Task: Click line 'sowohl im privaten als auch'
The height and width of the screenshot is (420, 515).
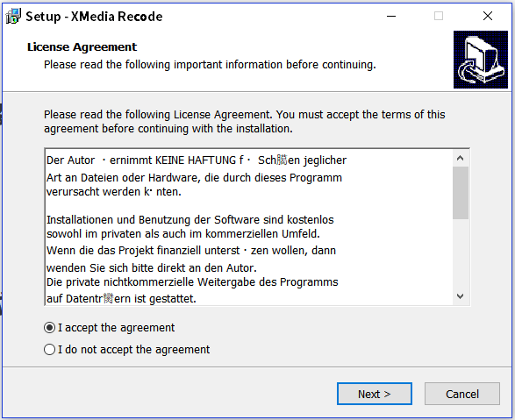Action: 183,233
